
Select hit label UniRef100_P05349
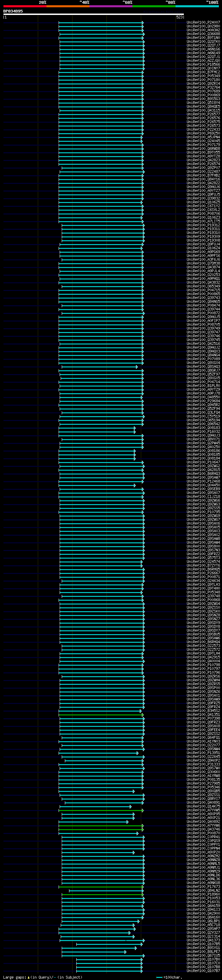(x=203, y=76)
